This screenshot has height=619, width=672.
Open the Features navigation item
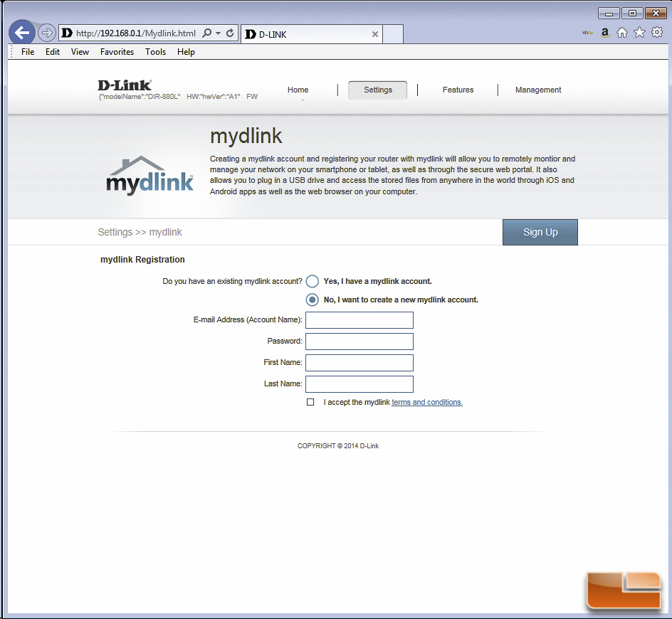[458, 90]
